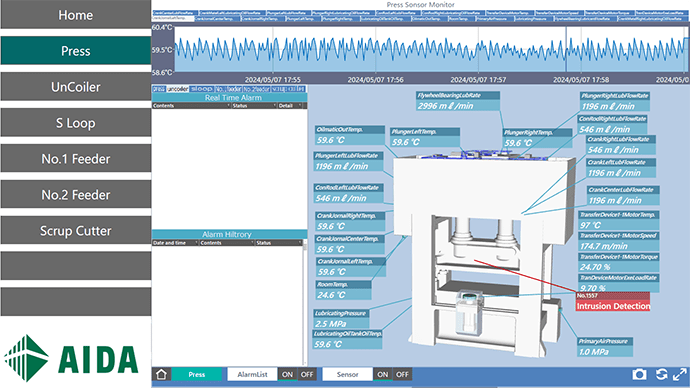This screenshot has width=690, height=388.
Task: Select the lubricating oil tank on the model
Action: click(470, 313)
